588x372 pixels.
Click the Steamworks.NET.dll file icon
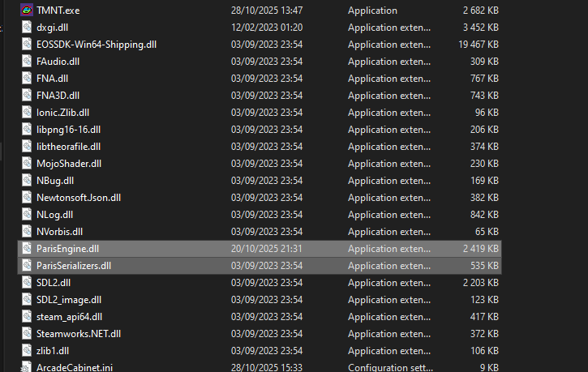[x=27, y=333]
